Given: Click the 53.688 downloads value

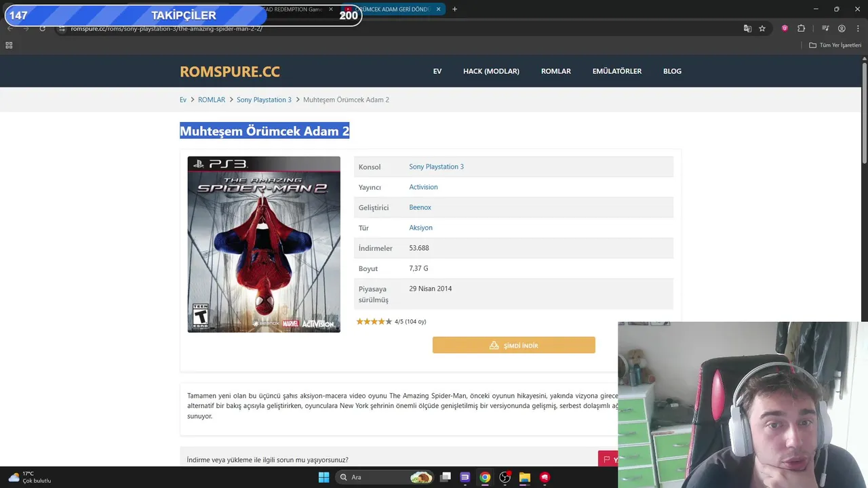Looking at the screenshot, I should pos(419,248).
